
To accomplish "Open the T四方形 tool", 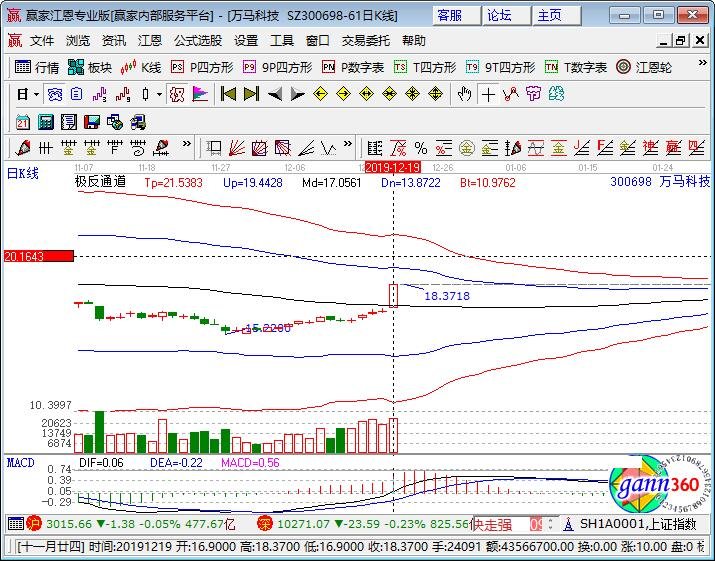I will click(425, 68).
